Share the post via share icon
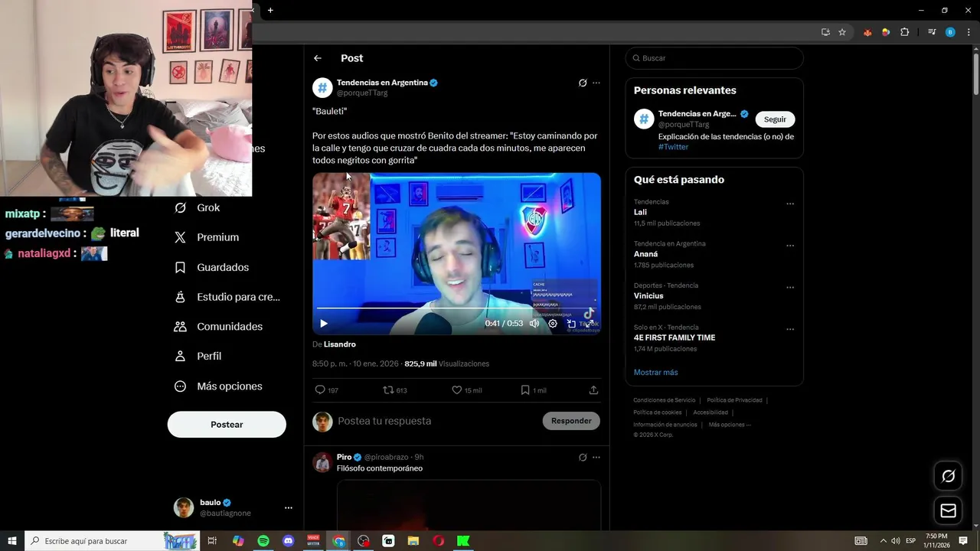The height and width of the screenshot is (551, 980). [593, 390]
